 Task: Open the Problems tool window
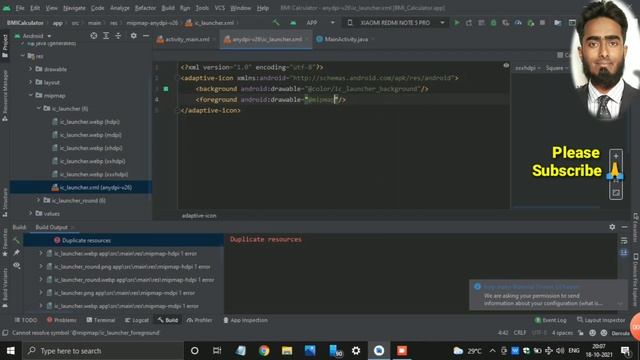pos(62,320)
